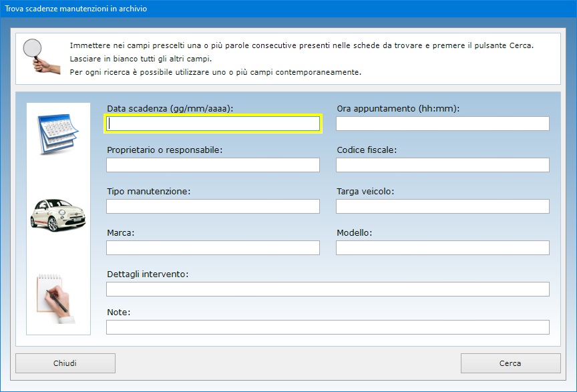Focus the Data scadenza input field

pos(213,124)
